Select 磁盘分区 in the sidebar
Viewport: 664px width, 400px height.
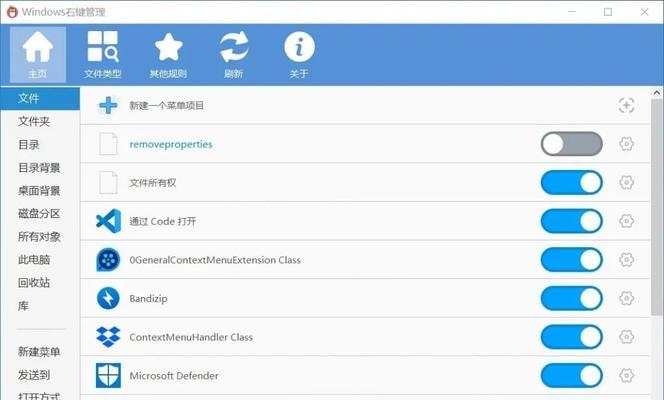coord(40,213)
